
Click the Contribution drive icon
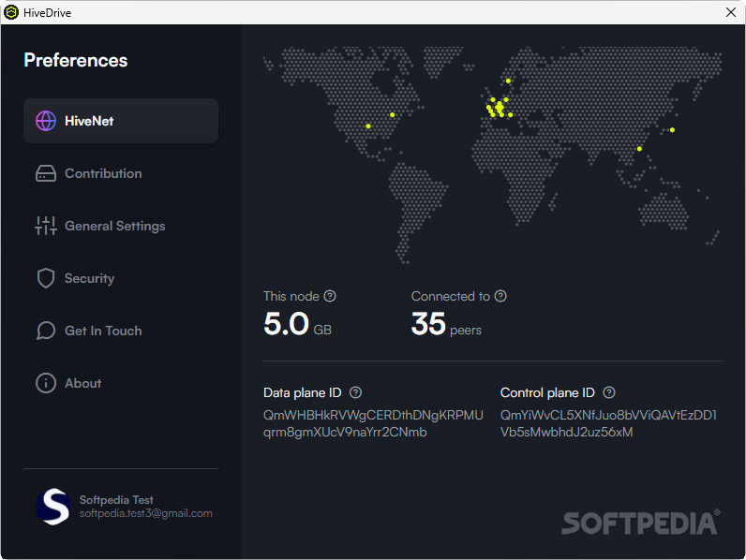(x=46, y=173)
